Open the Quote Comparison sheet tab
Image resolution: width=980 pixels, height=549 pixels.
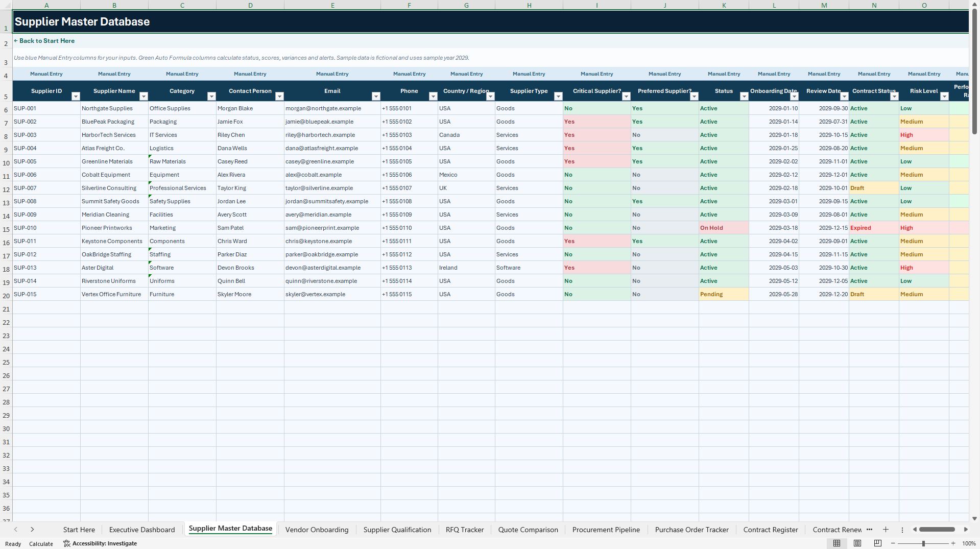(528, 530)
